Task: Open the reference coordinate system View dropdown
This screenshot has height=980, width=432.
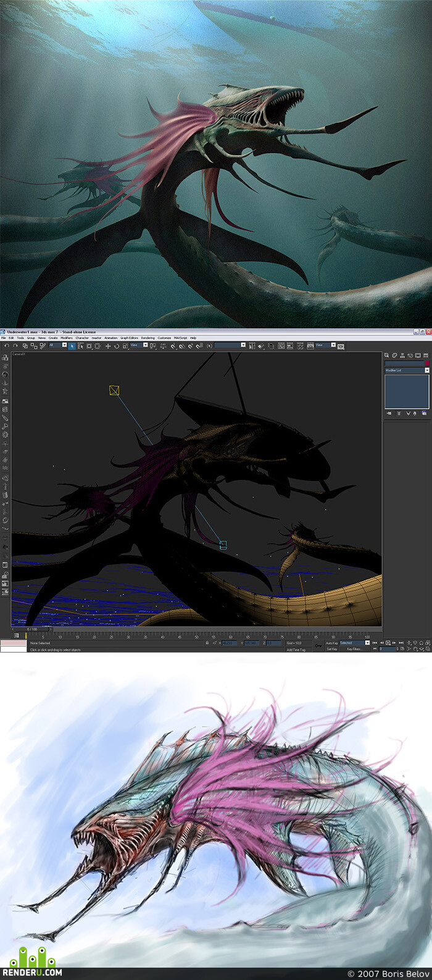Action: coord(138,345)
